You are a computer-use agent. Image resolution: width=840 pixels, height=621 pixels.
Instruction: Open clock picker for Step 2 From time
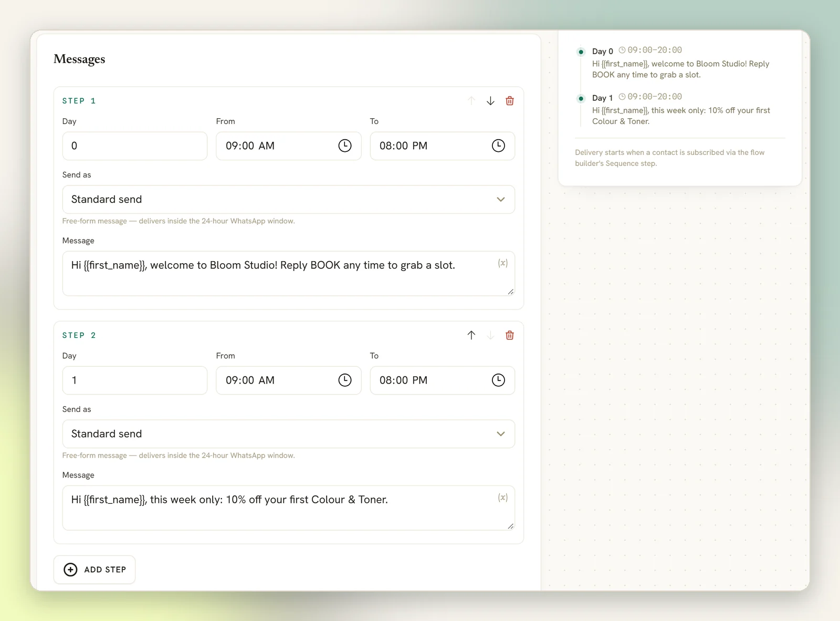click(x=345, y=380)
